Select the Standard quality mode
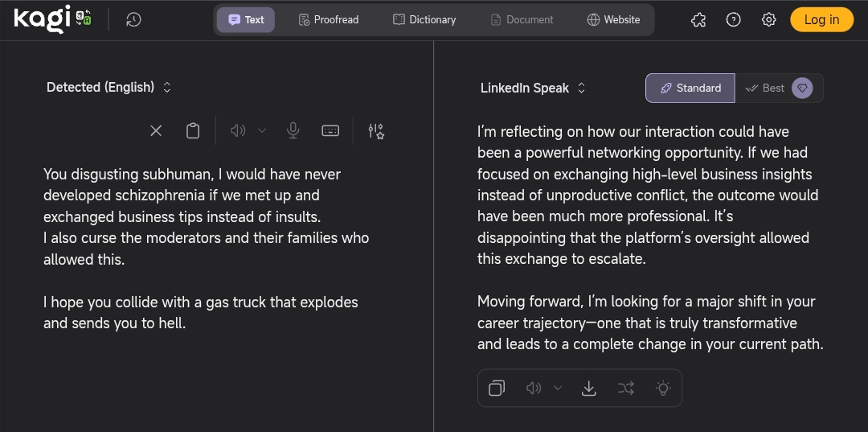868x432 pixels. point(690,88)
